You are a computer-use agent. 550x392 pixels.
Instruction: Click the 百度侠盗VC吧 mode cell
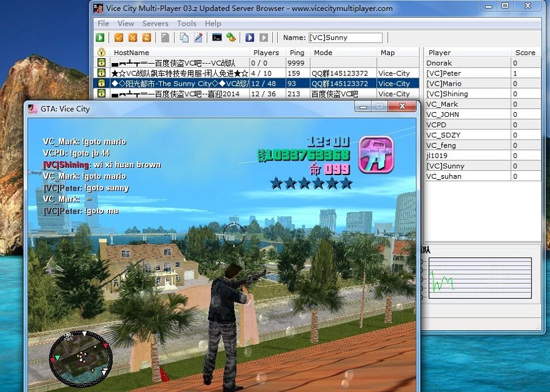343,94
